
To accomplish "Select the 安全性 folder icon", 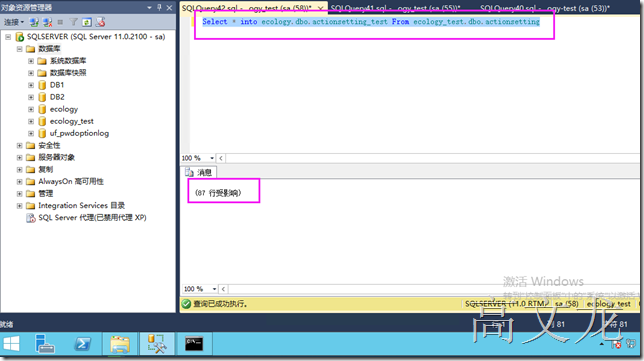I will pos(30,145).
